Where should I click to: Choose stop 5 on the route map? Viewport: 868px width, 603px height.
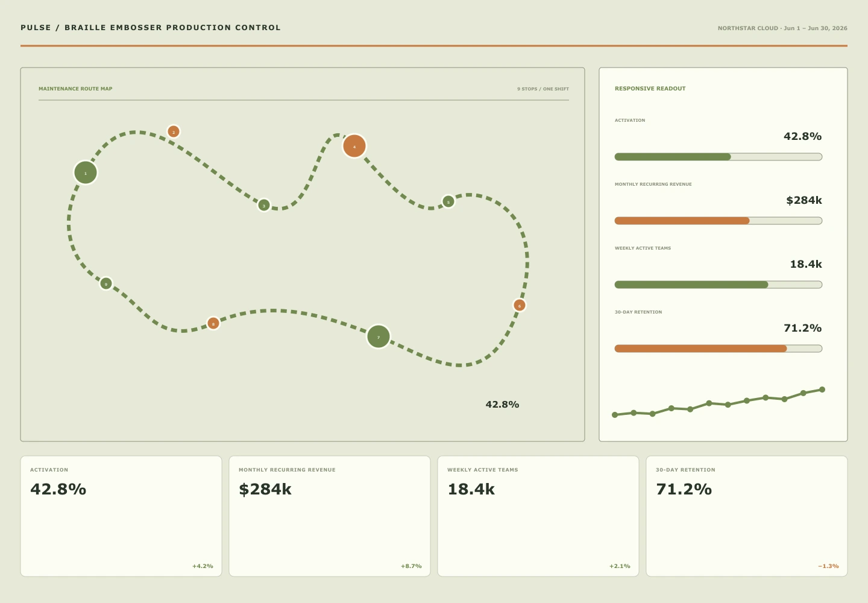coord(448,201)
